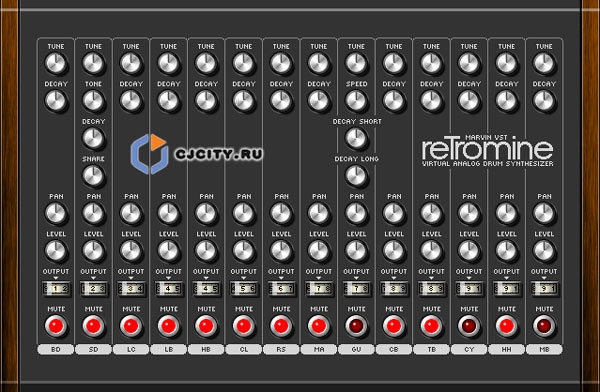Click the SD channel Snare knob

(x=93, y=175)
